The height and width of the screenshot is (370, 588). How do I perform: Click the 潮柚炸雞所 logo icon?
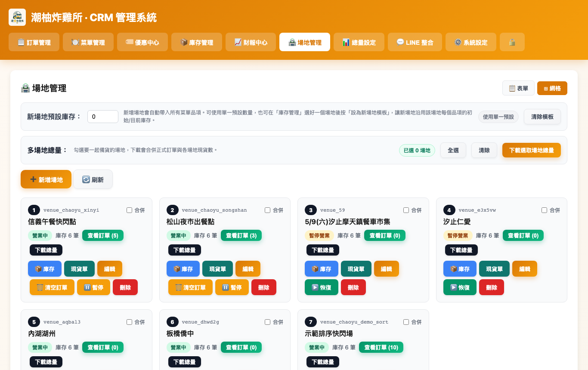[17, 17]
